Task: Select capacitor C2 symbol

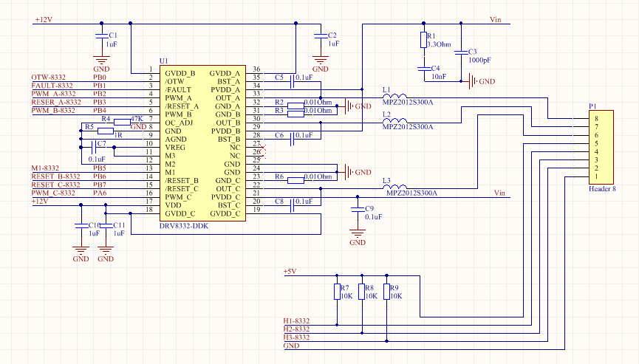Action: [321, 36]
